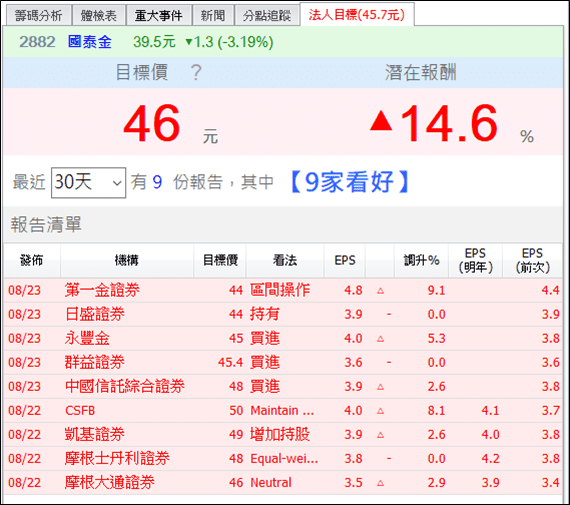Viewport: 570px width, 505px height.
Task: Select the 日盛證券 report row
Action: pos(283,314)
